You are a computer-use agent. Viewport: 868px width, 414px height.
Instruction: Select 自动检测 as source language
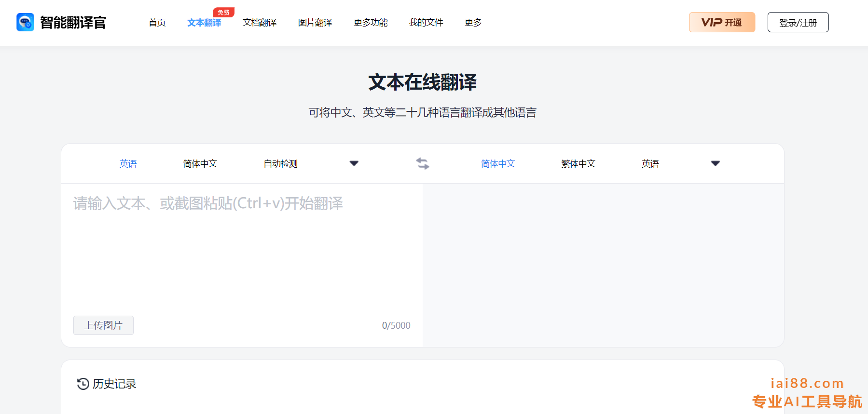coord(280,164)
